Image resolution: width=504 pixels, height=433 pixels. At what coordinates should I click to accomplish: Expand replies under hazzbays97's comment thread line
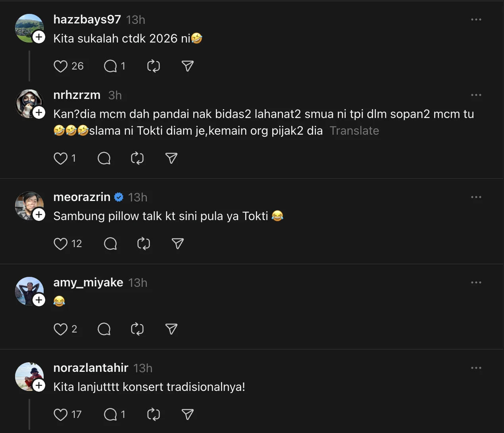click(29, 66)
